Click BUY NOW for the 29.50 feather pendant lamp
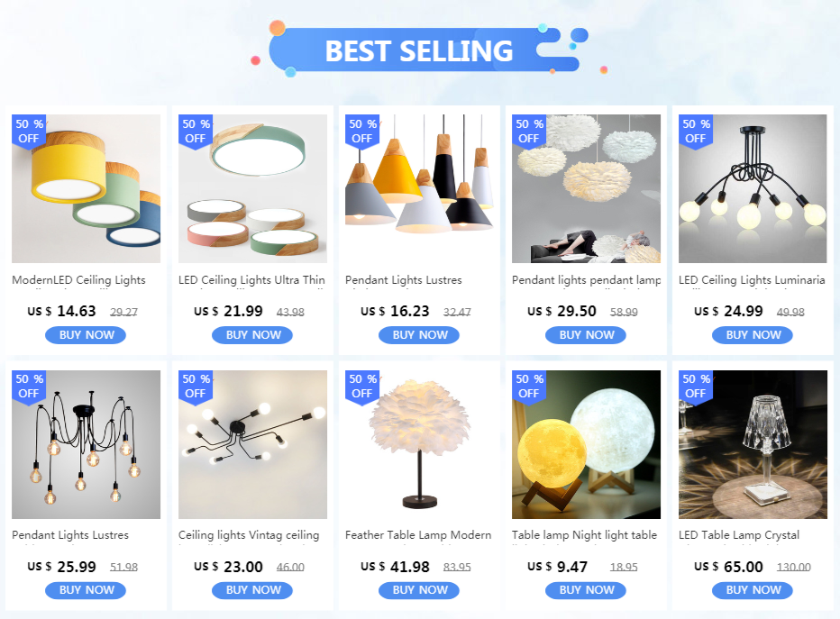The height and width of the screenshot is (619, 840). coord(586,335)
